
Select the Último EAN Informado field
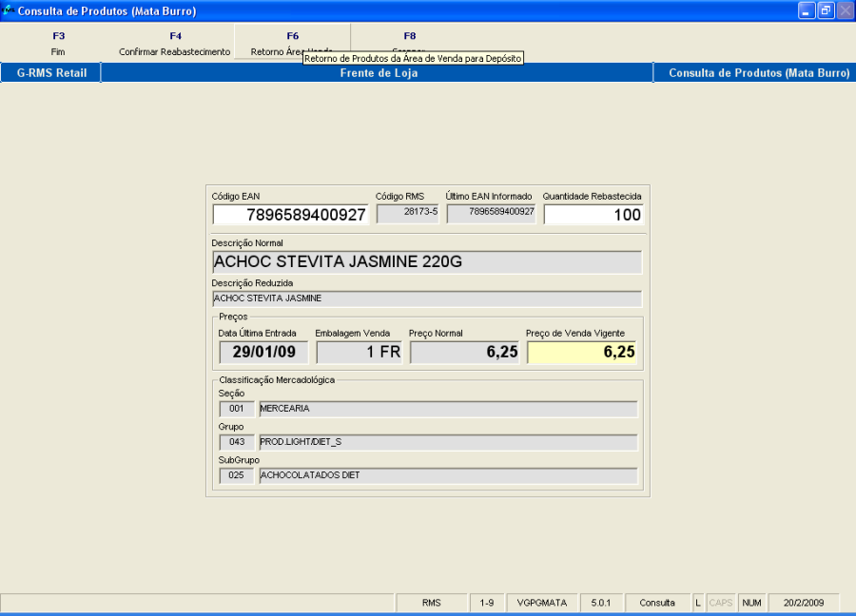click(492, 214)
